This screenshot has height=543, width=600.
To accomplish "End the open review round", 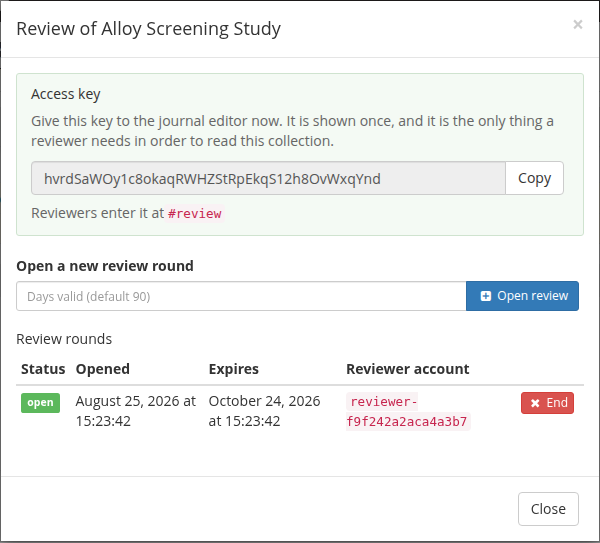I will (x=547, y=403).
